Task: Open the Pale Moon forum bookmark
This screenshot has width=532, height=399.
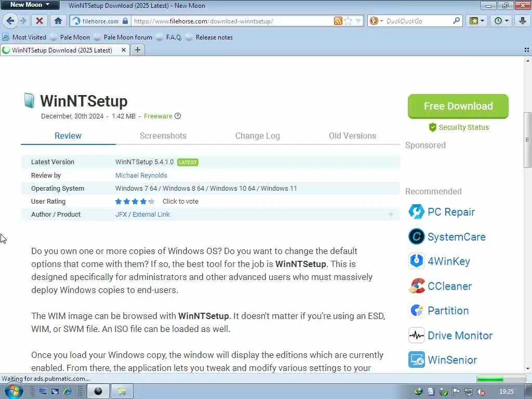Action: tap(123, 37)
